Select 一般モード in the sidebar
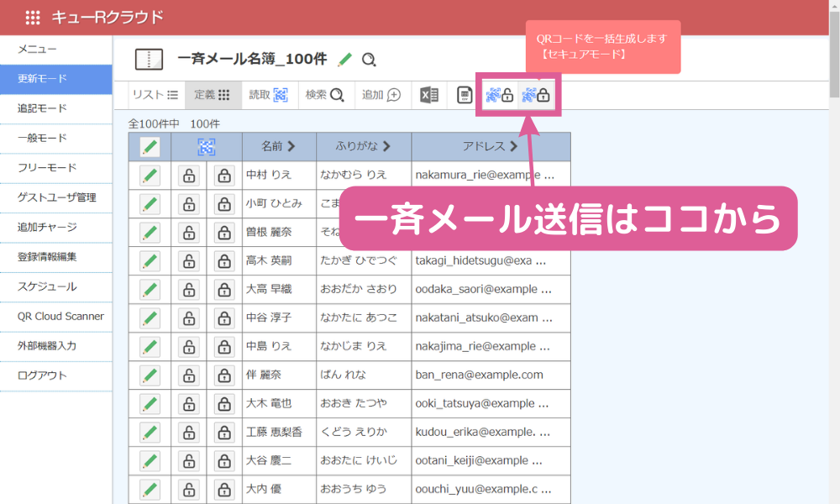The width and height of the screenshot is (840, 504). click(55, 139)
